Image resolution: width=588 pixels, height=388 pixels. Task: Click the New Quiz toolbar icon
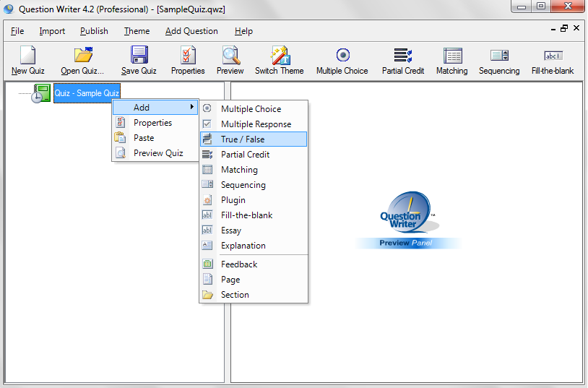pyautogui.click(x=27, y=55)
